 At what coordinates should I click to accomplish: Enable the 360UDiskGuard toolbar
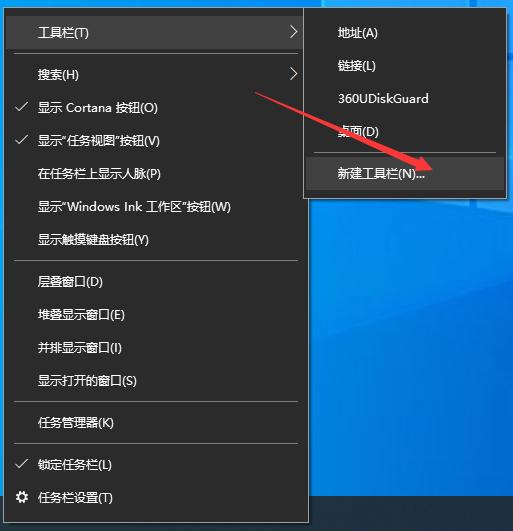coord(405,99)
